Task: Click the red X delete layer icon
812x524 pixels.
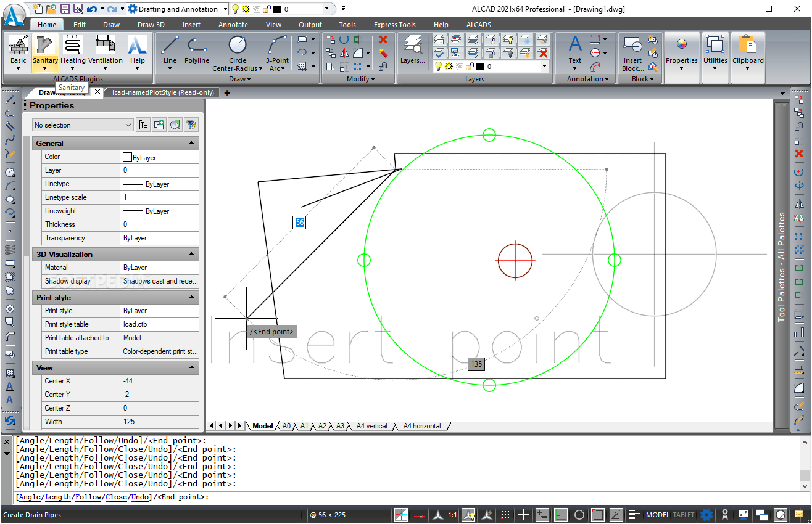Action: (x=542, y=53)
